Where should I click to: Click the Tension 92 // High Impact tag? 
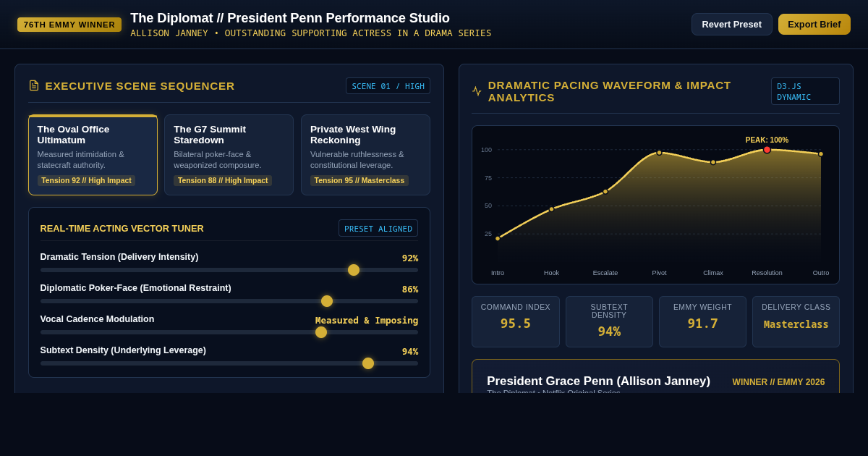86,180
